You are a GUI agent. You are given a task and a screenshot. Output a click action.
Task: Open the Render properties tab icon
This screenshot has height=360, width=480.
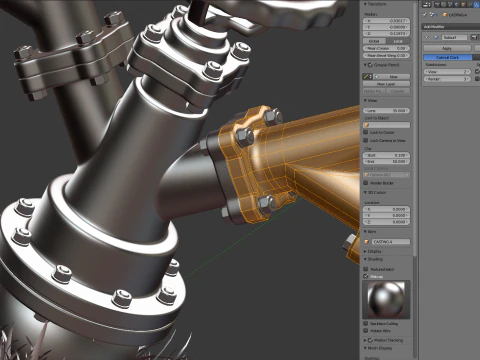click(x=437, y=4)
